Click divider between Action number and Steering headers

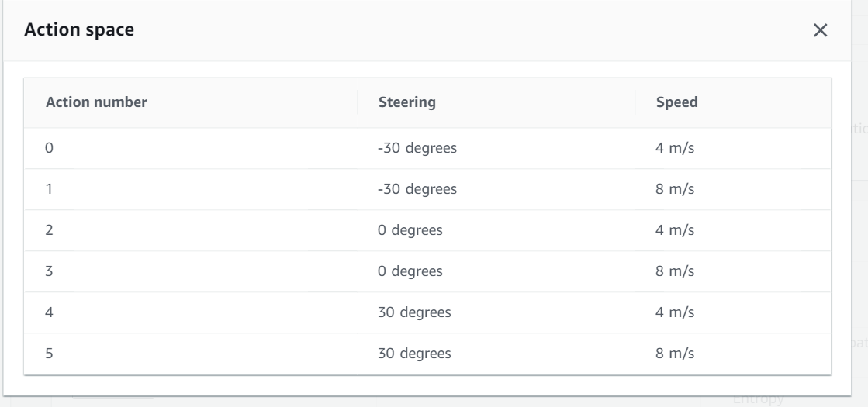pyautogui.click(x=358, y=102)
